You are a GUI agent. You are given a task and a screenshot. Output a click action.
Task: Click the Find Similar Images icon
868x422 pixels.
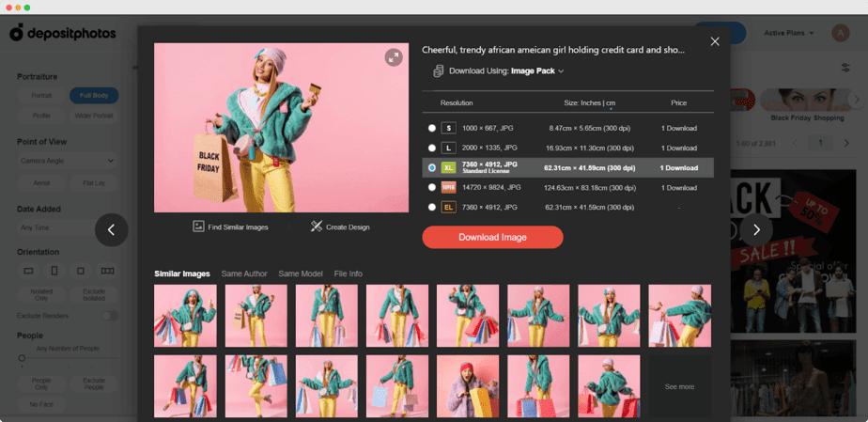[x=198, y=227]
